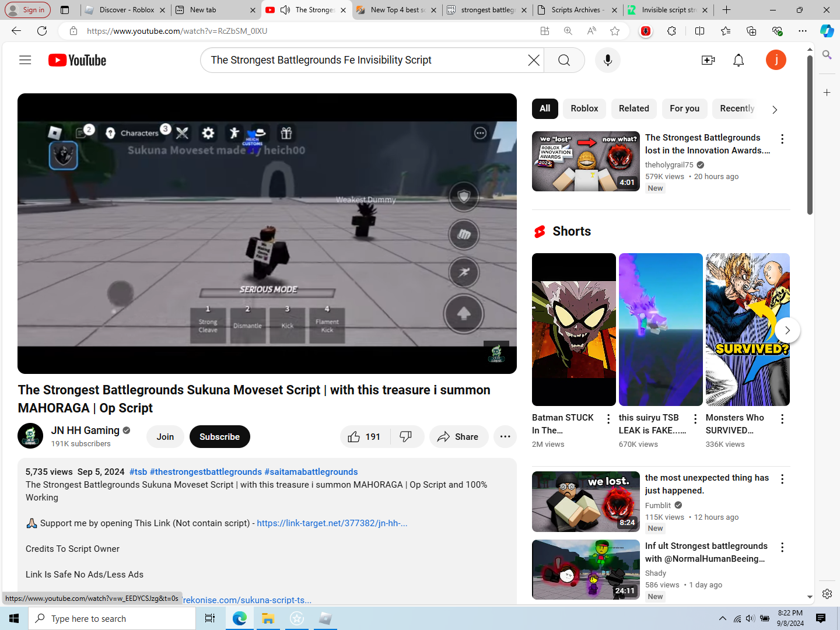Open options for The Strongest Battlegrounds lost video
Image resolution: width=840 pixels, height=630 pixels.
click(782, 139)
